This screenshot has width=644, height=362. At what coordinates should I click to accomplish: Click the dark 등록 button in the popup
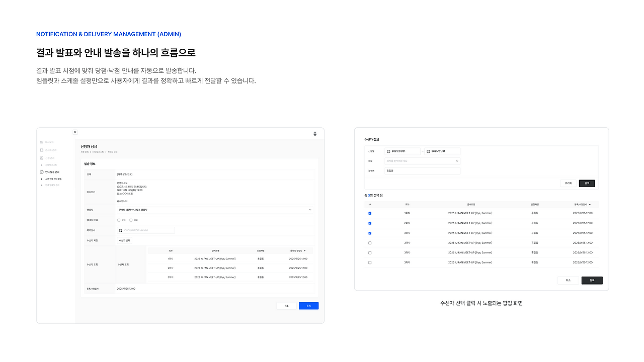592,281
